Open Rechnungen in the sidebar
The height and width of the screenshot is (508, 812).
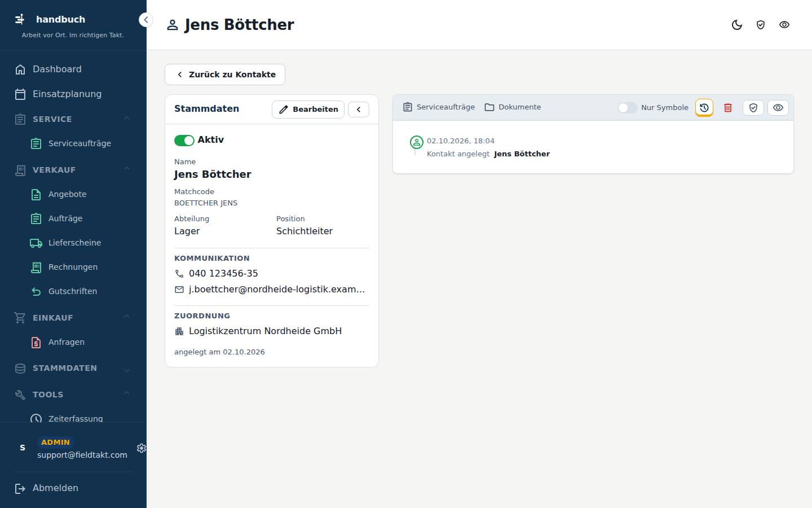pos(73,267)
